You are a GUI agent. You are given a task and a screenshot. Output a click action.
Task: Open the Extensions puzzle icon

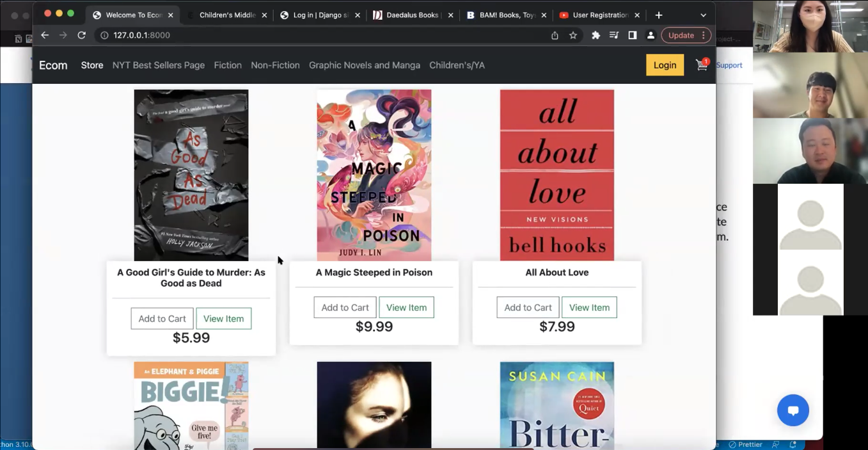coord(596,35)
